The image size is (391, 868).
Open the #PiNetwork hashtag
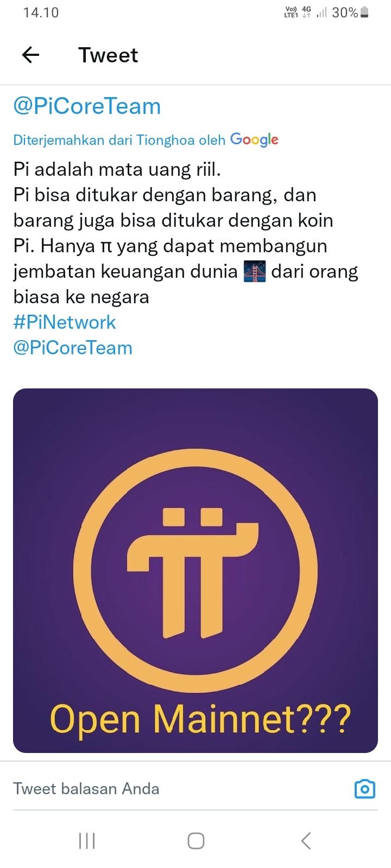65,322
